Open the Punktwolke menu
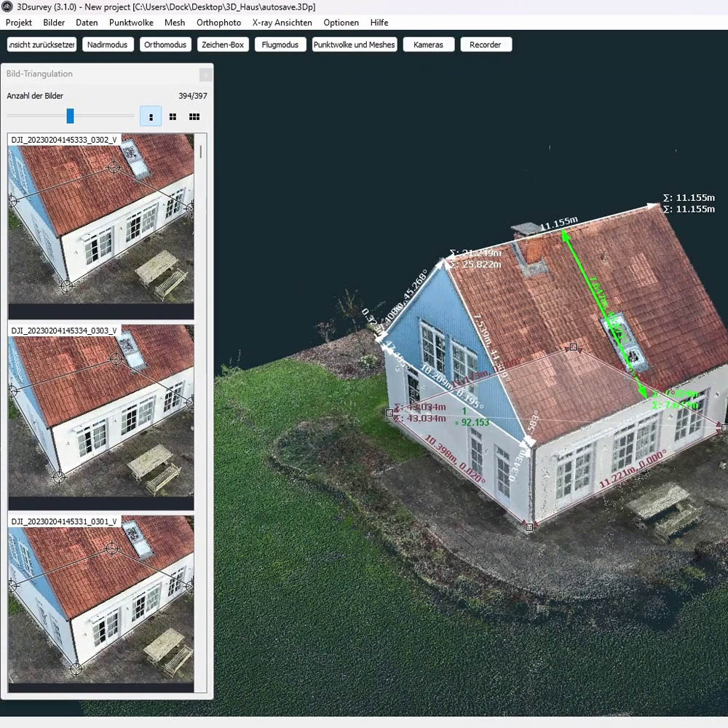This screenshot has width=728, height=728. click(x=131, y=23)
